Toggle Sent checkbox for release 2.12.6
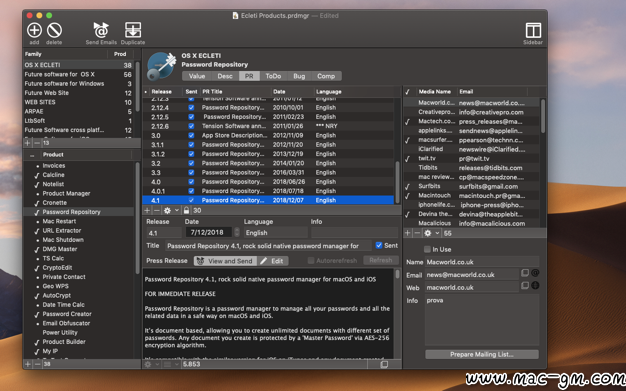The height and width of the screenshot is (391, 626). pyautogui.click(x=191, y=126)
